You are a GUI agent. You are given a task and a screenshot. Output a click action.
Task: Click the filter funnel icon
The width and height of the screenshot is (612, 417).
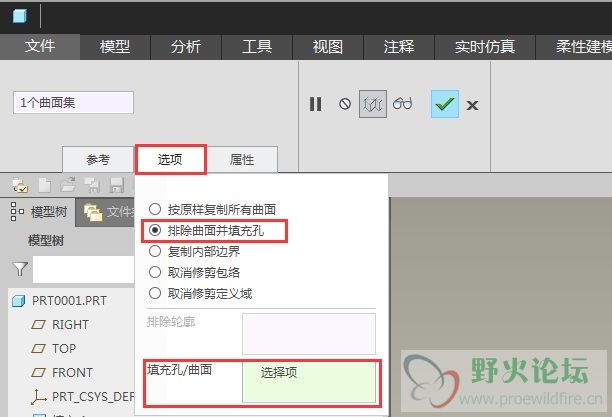pos(20,269)
